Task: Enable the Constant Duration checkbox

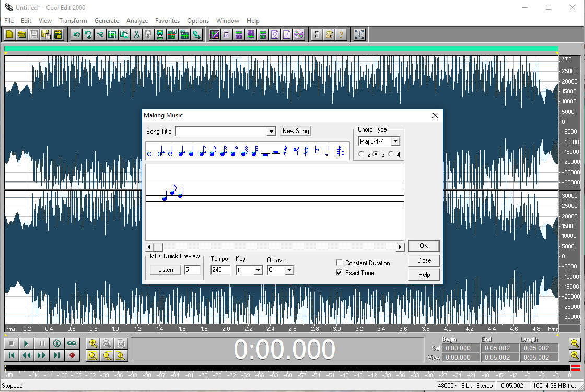Action: [x=339, y=263]
